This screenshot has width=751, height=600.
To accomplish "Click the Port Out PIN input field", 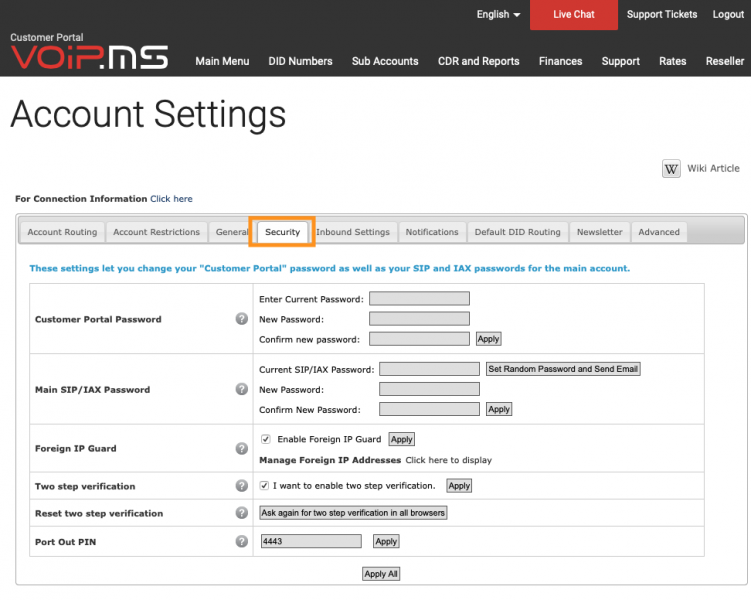I will [311, 541].
